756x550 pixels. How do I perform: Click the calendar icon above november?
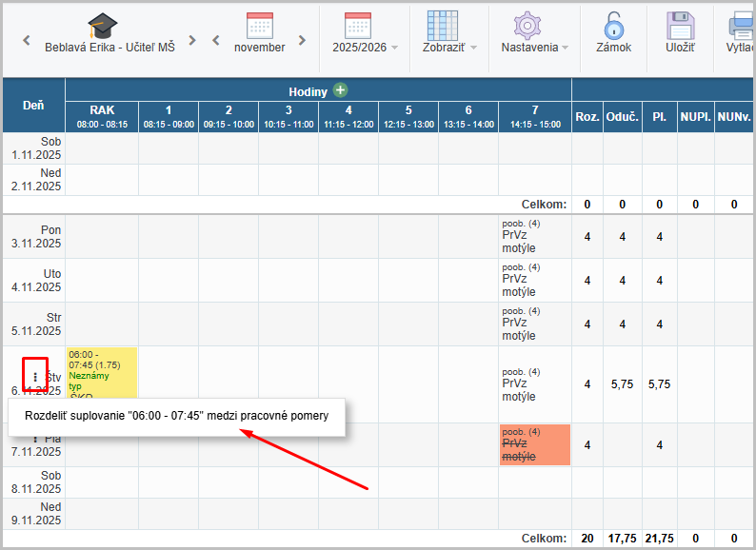pos(259,25)
